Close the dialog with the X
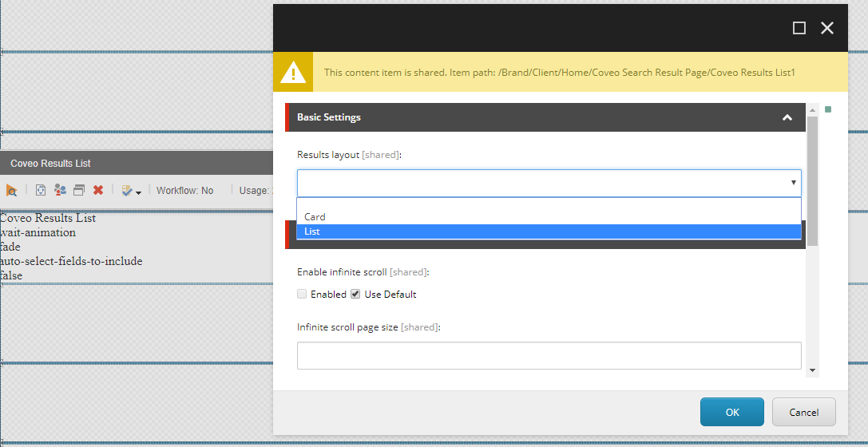 [827, 28]
